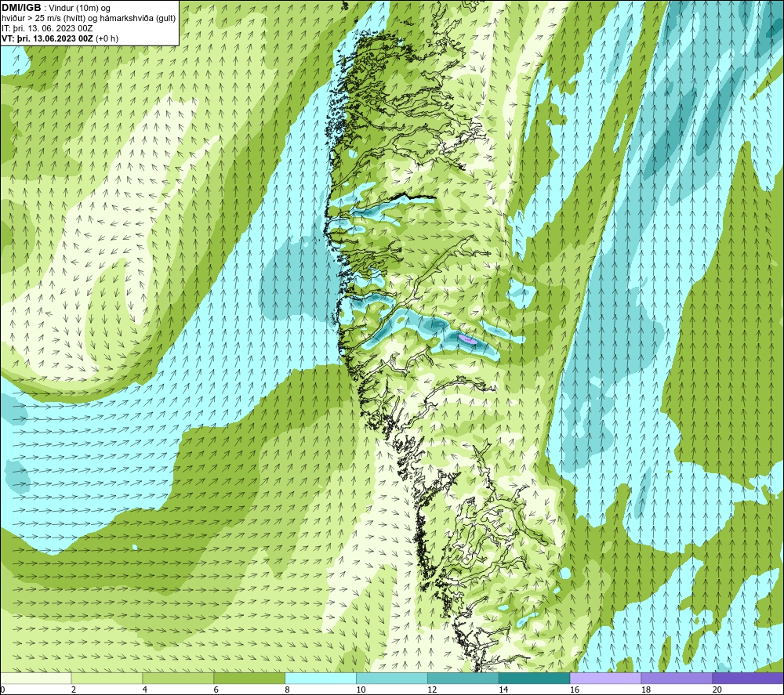This screenshot has height=695, width=784.
Task: Click the 12–14 m/s darker teal swatch
Action: point(463,678)
